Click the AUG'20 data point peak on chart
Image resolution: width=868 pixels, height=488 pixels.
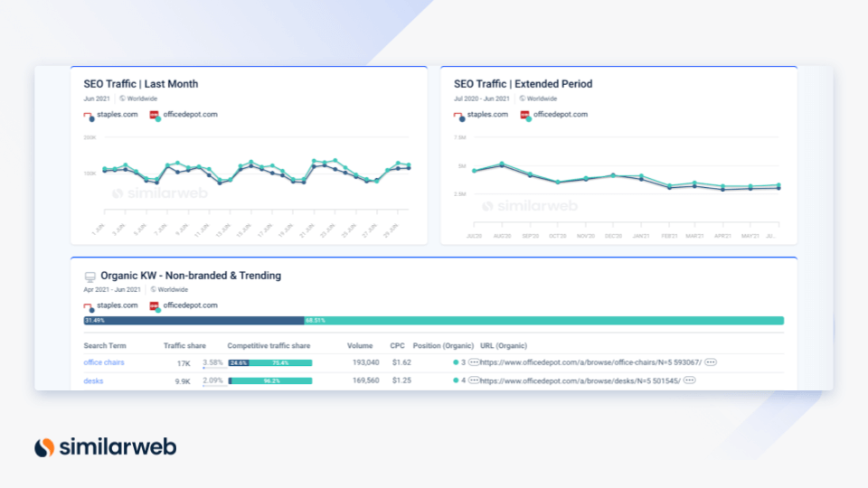point(502,164)
